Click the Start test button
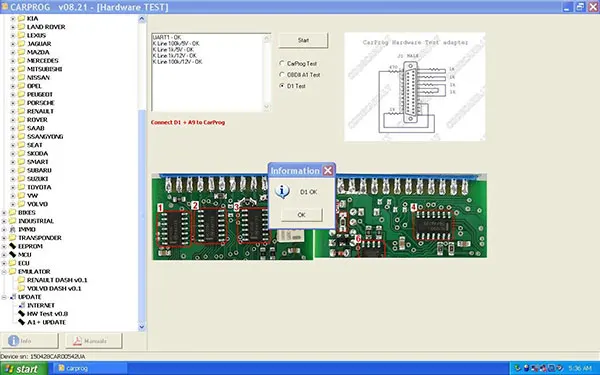Screen dimensions: 600x375 (x=303, y=40)
